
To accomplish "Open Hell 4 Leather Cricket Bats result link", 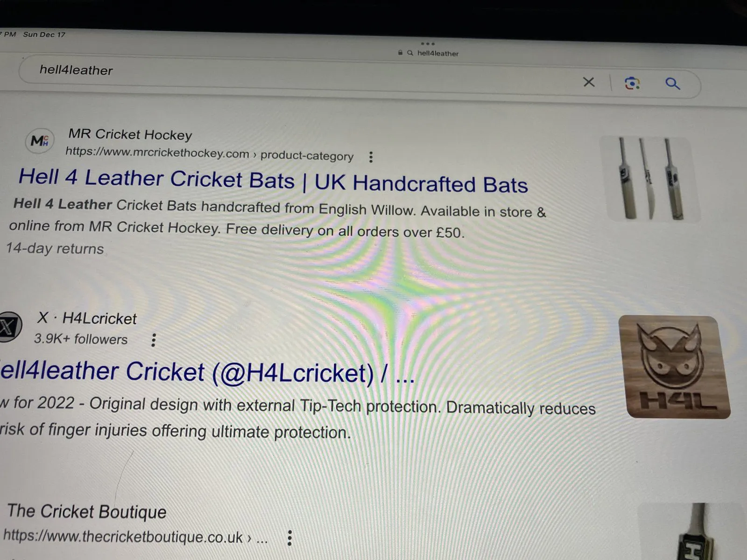I will [273, 181].
